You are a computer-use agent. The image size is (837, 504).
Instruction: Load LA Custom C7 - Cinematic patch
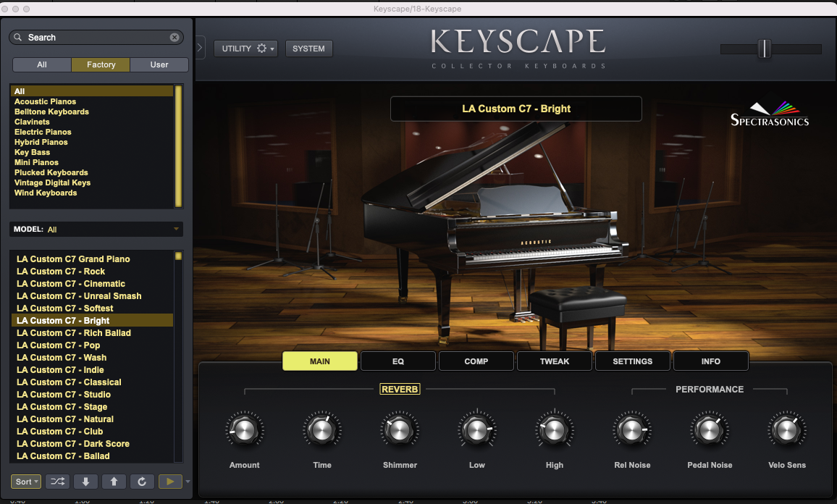(x=71, y=284)
